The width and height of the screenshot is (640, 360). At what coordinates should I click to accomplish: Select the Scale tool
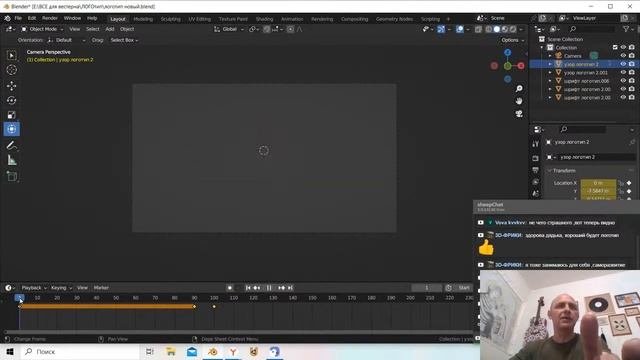coord(11,115)
